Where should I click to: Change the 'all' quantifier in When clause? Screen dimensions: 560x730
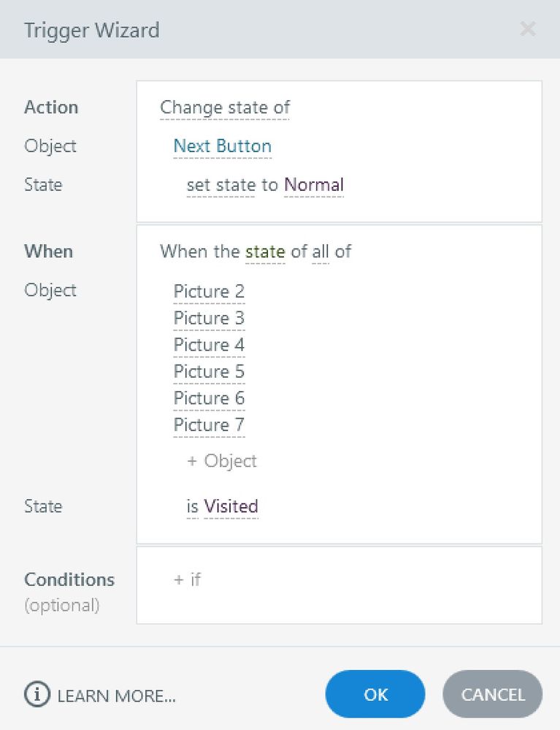pyautogui.click(x=321, y=252)
